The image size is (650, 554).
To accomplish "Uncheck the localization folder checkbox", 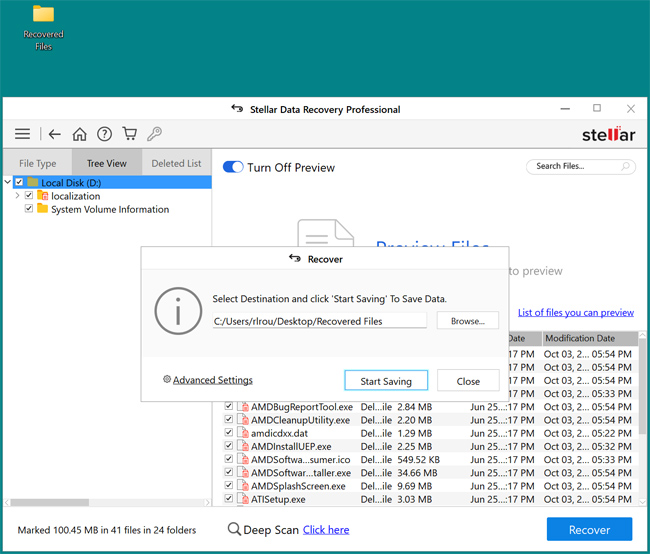I will tap(29, 195).
